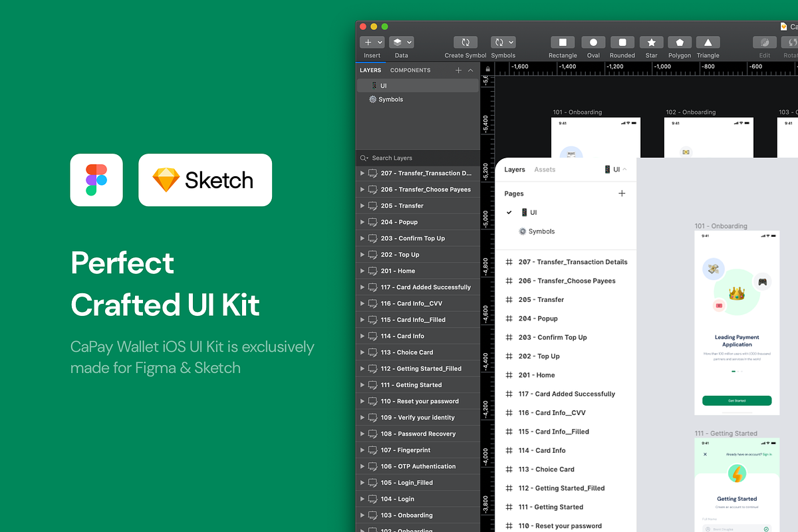Image resolution: width=798 pixels, height=532 pixels.
Task: Select the checked UI page in Figma
Action: pyautogui.click(x=566, y=212)
